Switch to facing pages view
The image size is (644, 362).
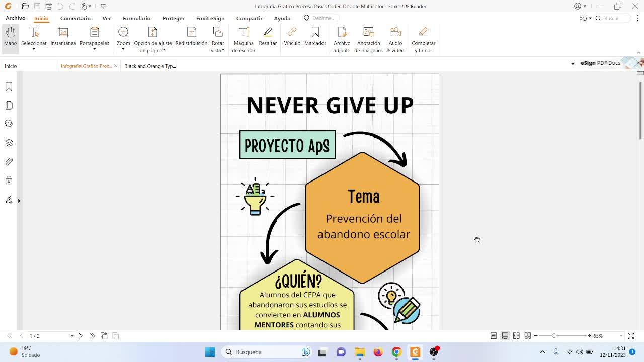click(x=516, y=336)
